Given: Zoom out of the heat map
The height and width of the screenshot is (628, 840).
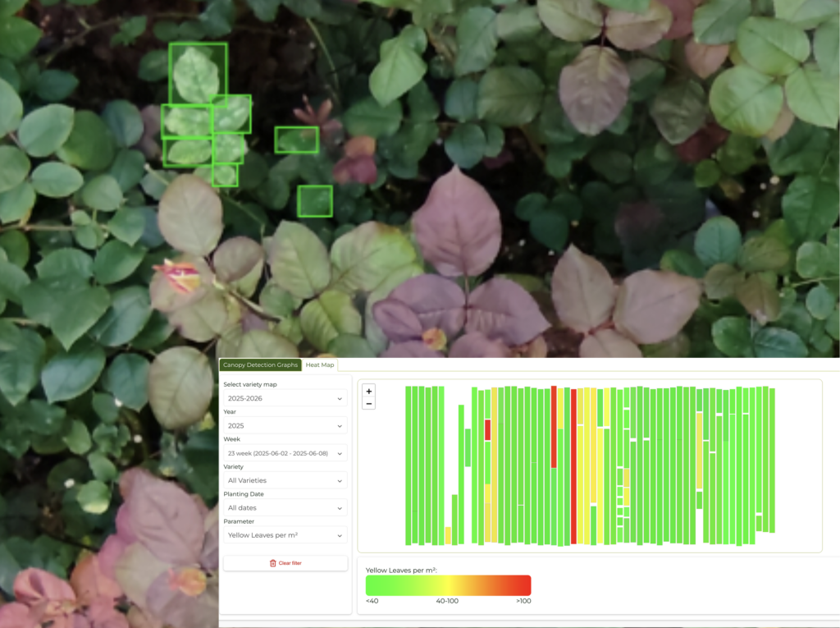Looking at the screenshot, I should click(369, 404).
